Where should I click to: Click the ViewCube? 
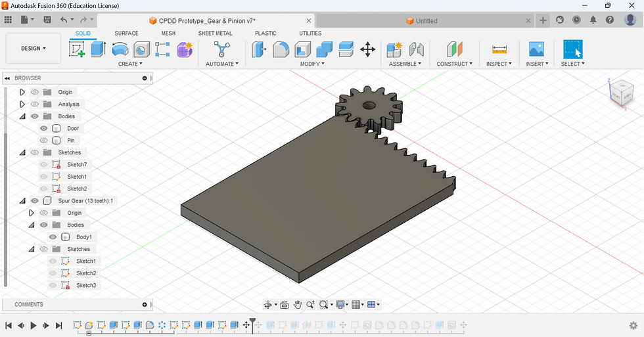pyautogui.click(x=622, y=93)
